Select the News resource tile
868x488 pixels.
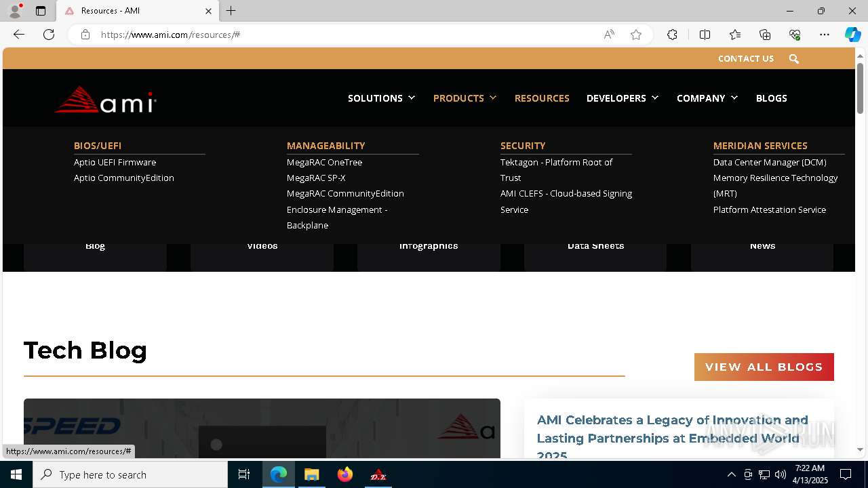[762, 256]
